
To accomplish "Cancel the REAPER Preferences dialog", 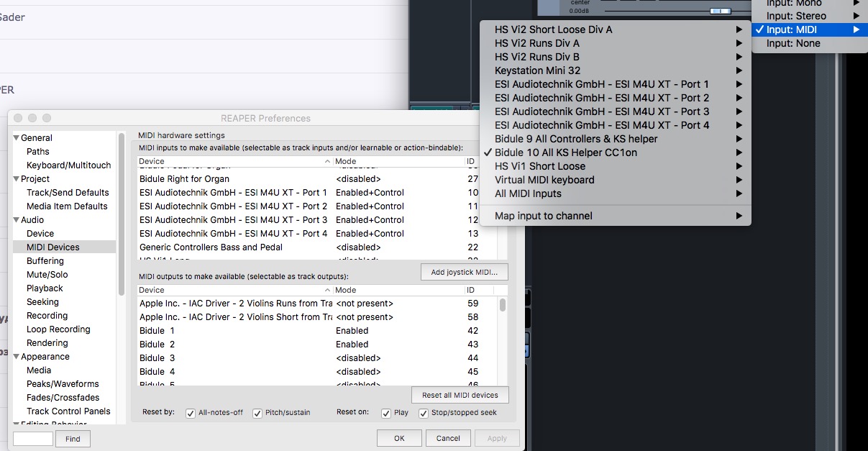I will point(448,438).
